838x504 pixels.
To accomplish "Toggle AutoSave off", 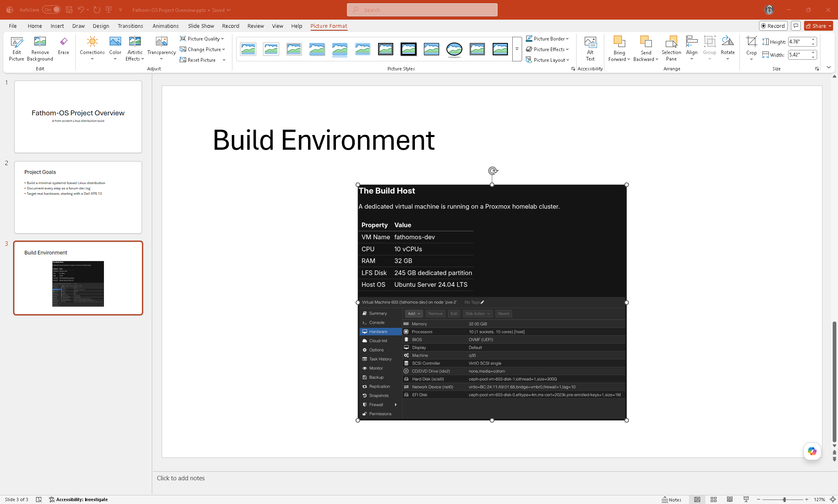I will (x=51, y=10).
